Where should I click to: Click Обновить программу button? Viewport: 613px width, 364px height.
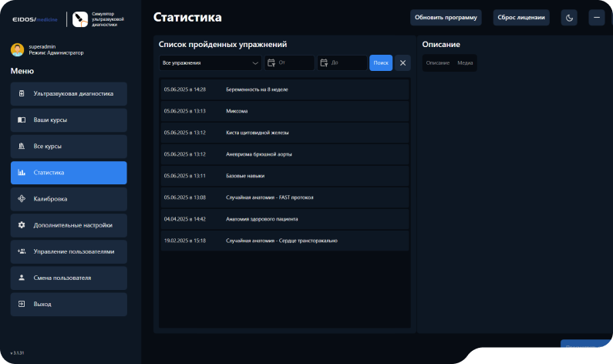pyautogui.click(x=446, y=18)
